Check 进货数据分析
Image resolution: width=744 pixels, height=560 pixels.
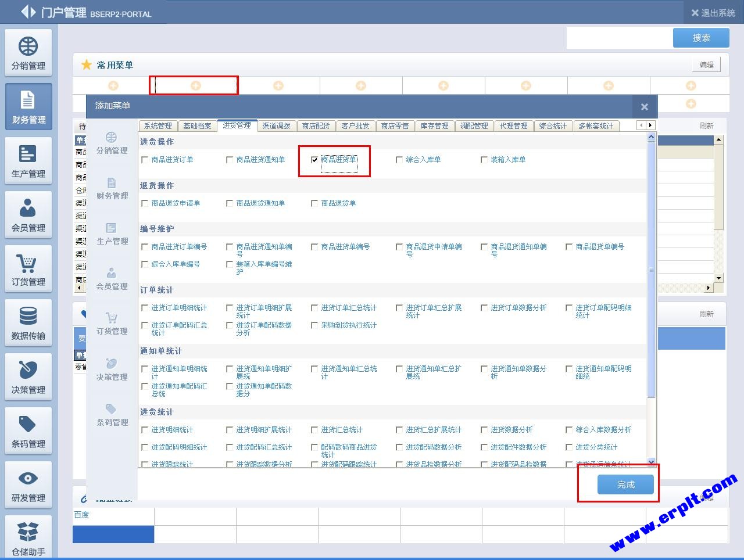(484, 430)
